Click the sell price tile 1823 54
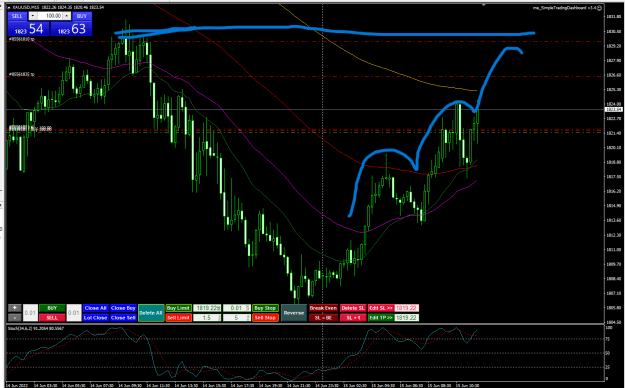The height and width of the screenshot is (388, 625). coord(29,29)
